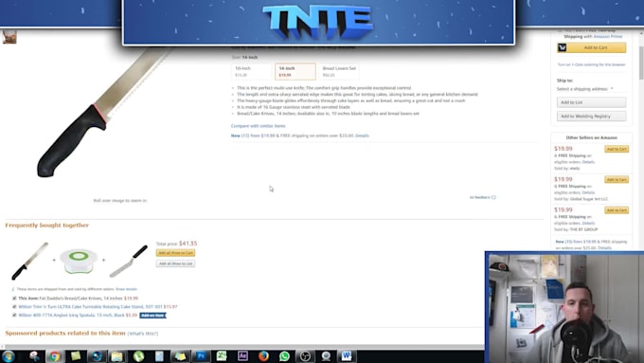Open the green sticky note taskbar icon
This screenshot has width=644, height=363.
click(75, 356)
